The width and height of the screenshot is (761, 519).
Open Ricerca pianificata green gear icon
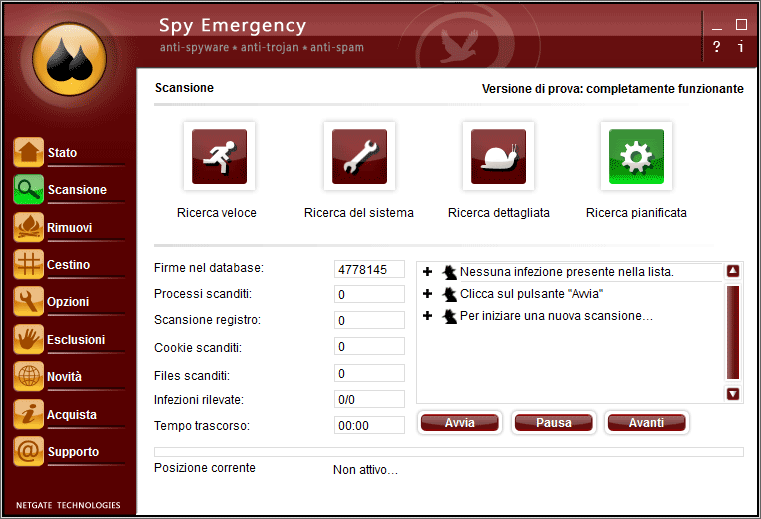(636, 156)
